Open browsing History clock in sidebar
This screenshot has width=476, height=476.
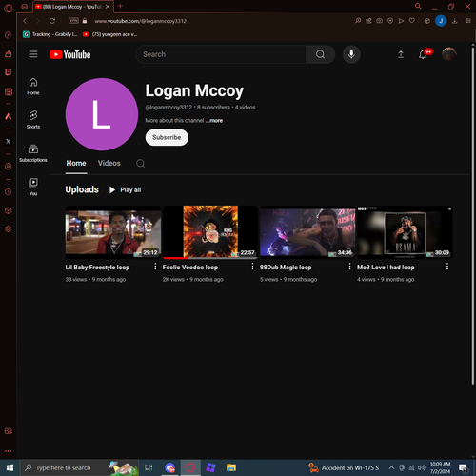[x=9, y=191]
